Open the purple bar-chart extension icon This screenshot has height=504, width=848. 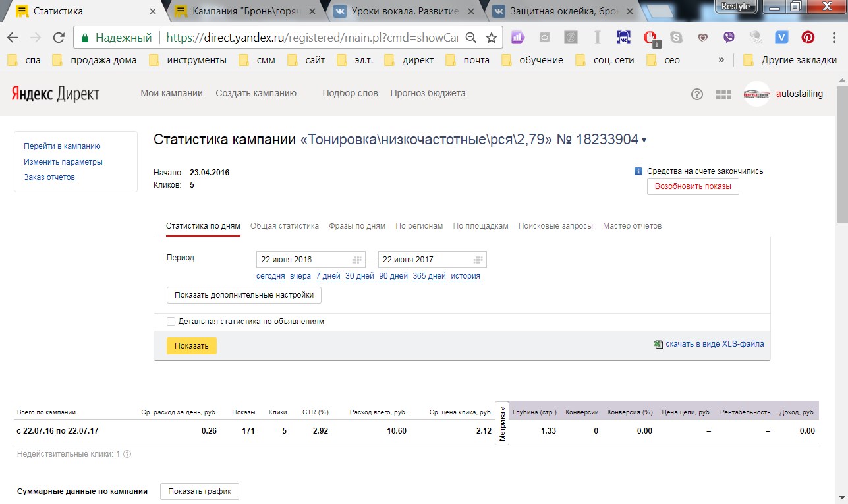517,38
